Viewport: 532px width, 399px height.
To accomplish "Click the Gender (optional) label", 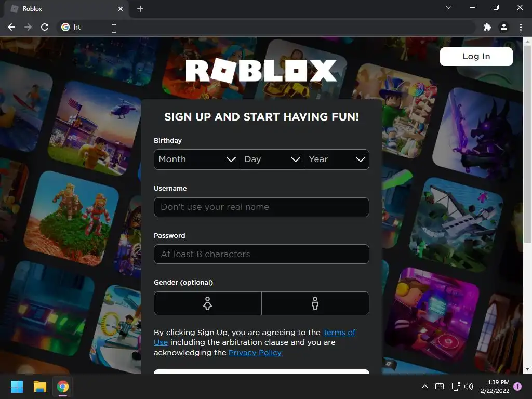I will tap(183, 282).
